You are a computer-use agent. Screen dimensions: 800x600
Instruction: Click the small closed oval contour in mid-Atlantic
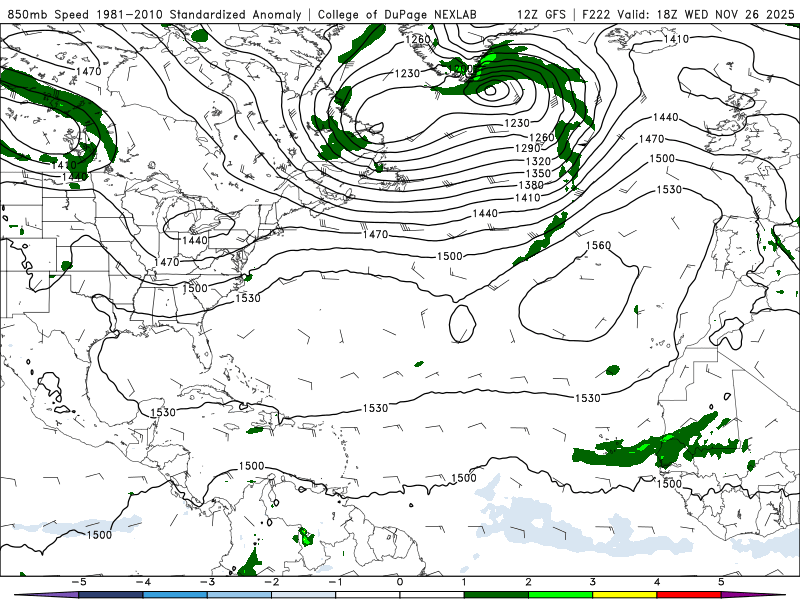pos(462,324)
